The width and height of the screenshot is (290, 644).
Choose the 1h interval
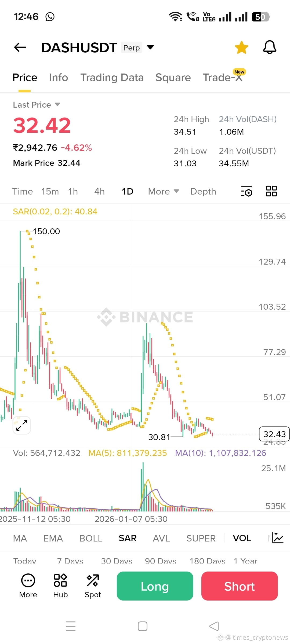(73, 192)
